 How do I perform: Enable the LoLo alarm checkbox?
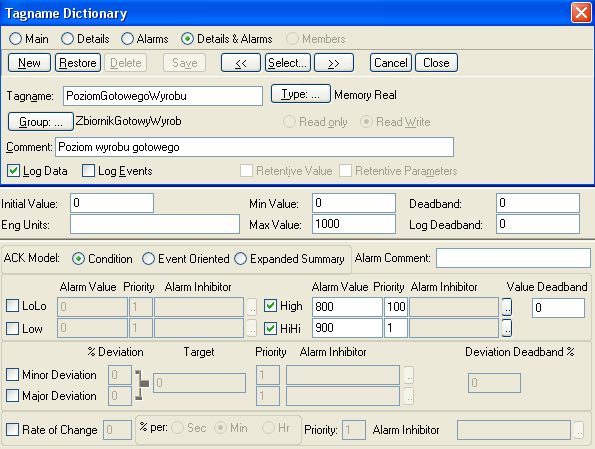tap(13, 306)
